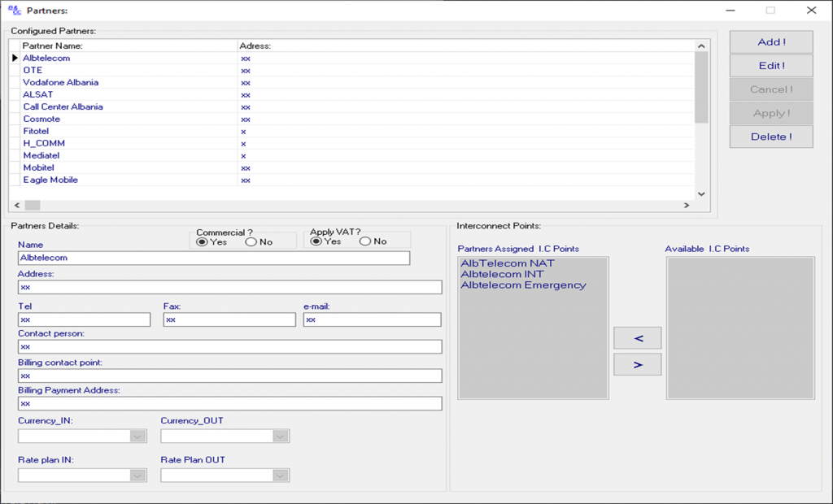Click the Adress column header
Screen dimensions: 833x504
pos(466,46)
